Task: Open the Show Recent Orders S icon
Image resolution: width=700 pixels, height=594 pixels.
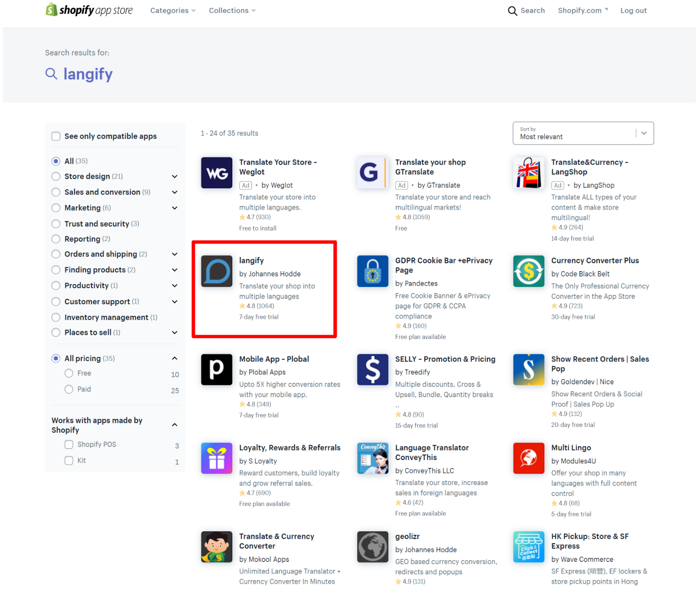Action: (x=529, y=370)
